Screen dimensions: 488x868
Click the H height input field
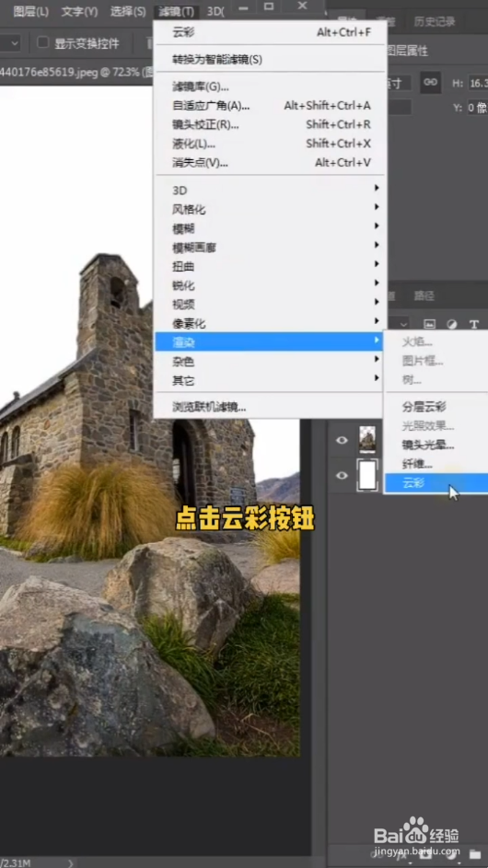[x=478, y=83]
